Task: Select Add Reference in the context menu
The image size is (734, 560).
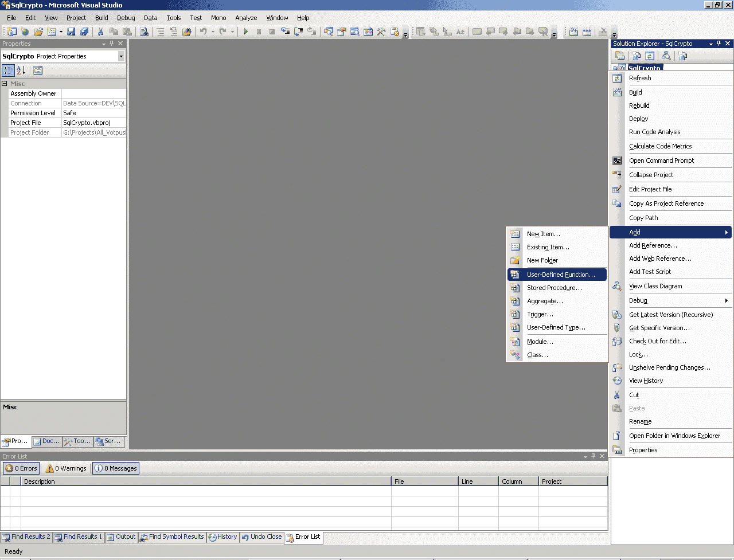Action: [671, 245]
